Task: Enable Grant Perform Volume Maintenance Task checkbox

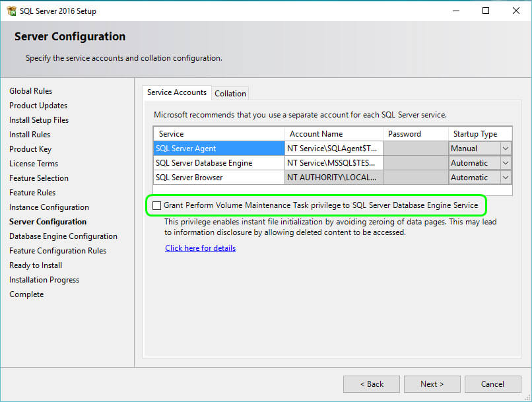Action: click(x=156, y=205)
